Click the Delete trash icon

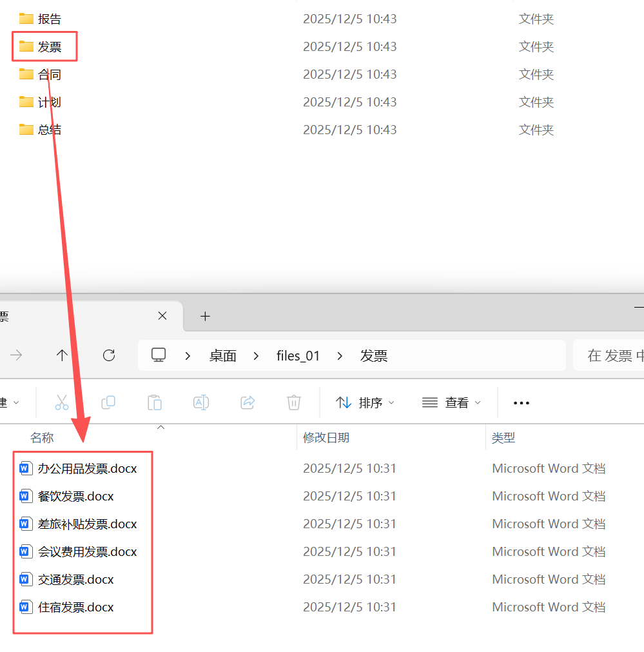tap(293, 402)
